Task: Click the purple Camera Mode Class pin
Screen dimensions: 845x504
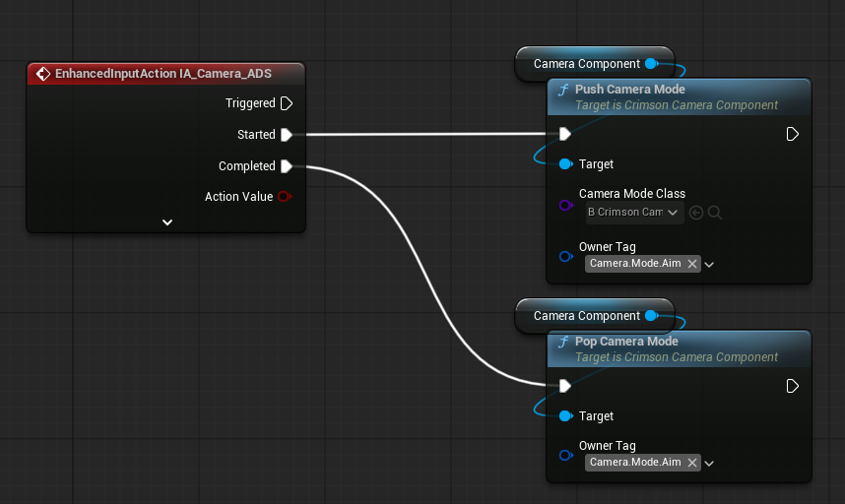Action: [x=565, y=205]
